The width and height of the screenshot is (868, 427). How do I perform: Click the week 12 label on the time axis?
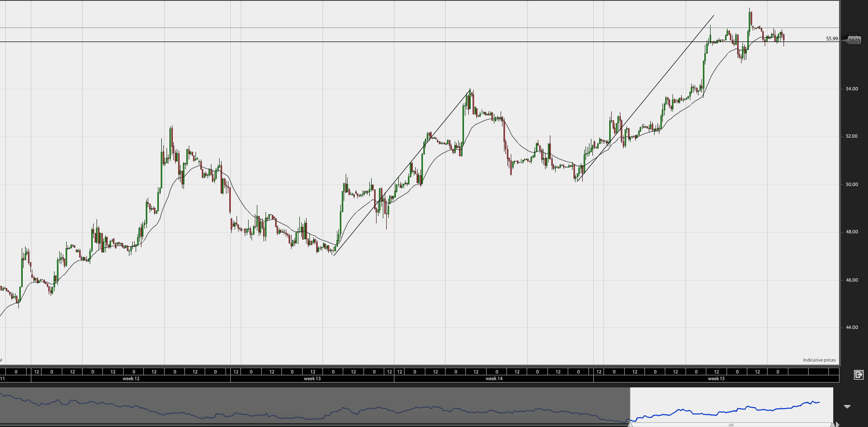point(131,379)
